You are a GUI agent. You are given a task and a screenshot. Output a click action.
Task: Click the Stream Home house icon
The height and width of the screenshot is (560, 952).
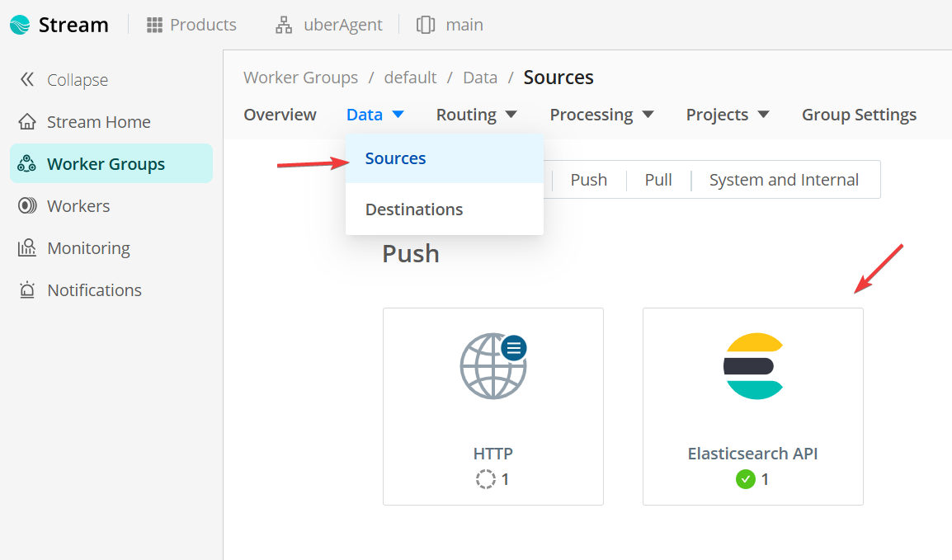click(28, 122)
